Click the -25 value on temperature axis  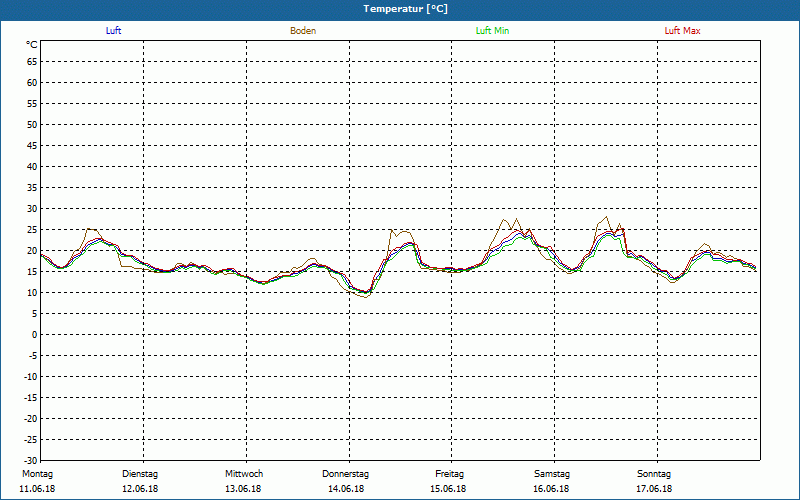[x=31, y=440]
